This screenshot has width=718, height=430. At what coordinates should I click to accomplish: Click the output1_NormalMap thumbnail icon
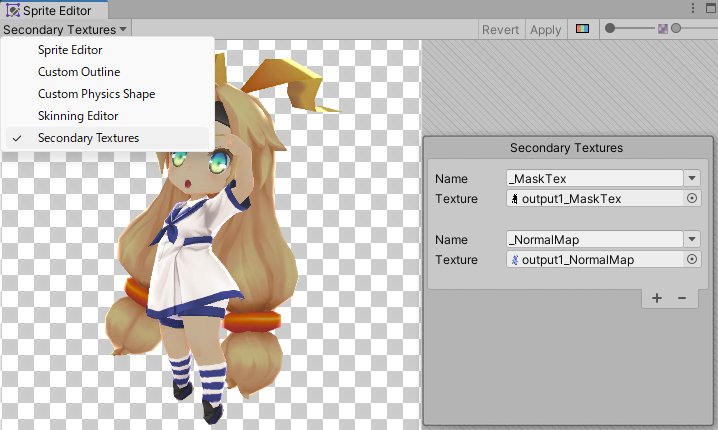[515, 260]
